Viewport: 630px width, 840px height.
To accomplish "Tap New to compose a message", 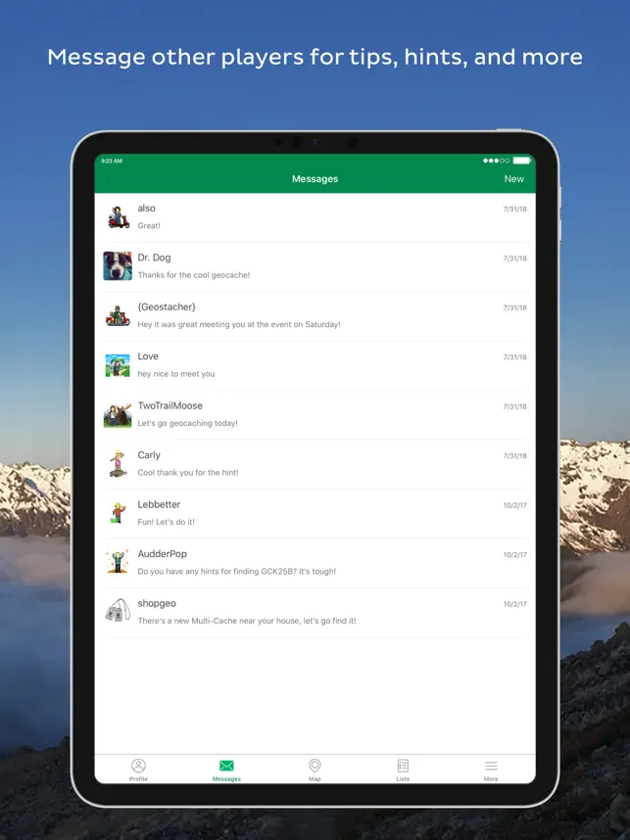I will point(513,179).
